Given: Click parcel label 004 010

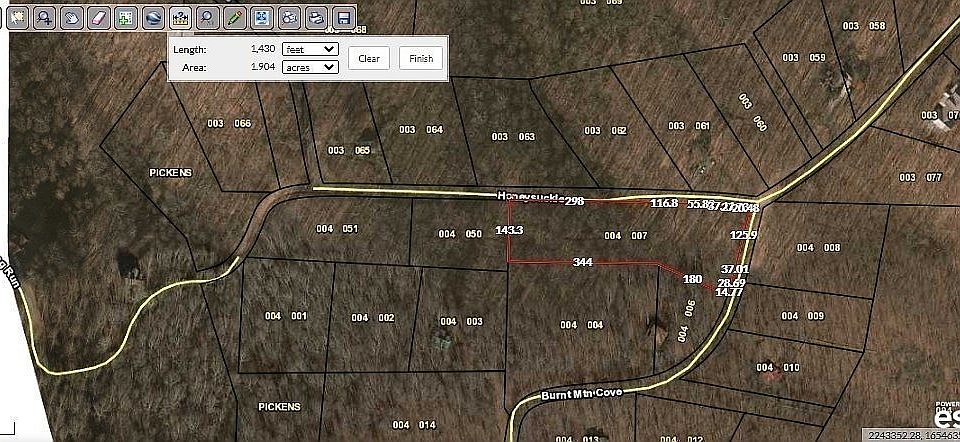Looking at the screenshot, I should point(778,367).
